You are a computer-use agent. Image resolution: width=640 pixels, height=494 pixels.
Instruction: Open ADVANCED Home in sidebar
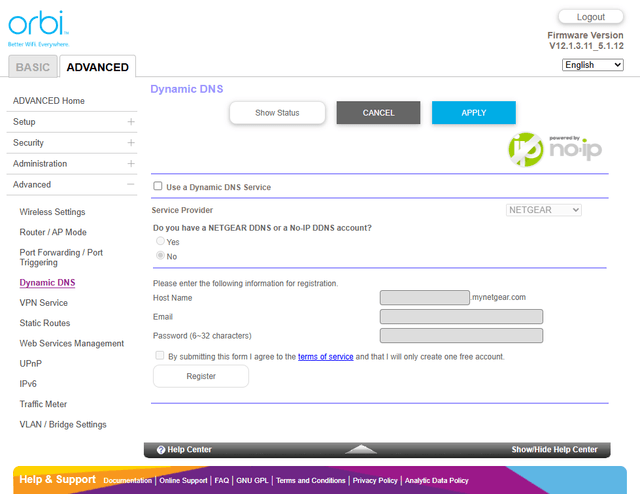49,101
